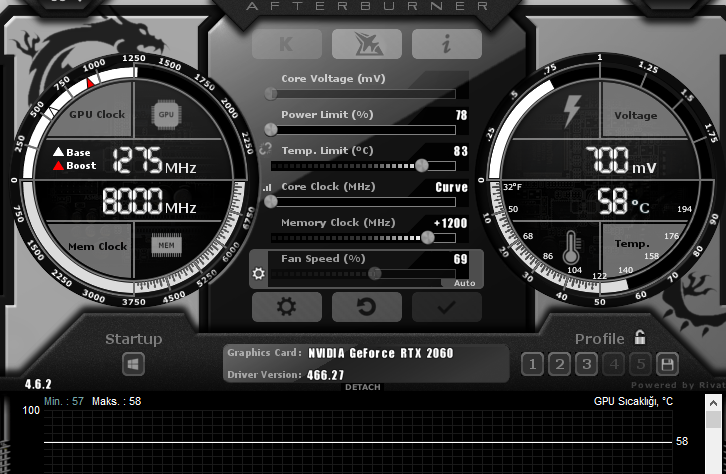Click the Power Limit slider handle

pos(271,130)
